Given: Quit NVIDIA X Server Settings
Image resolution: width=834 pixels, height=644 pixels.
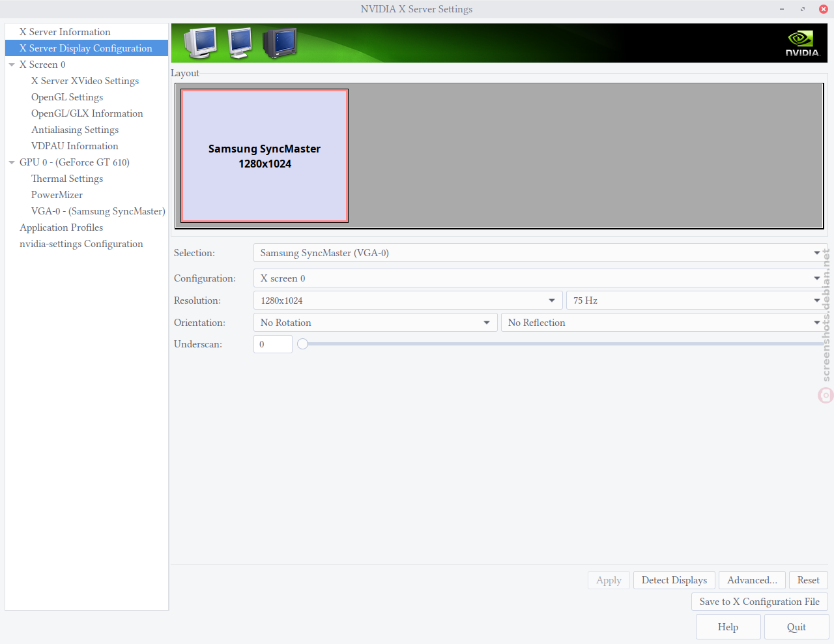Looking at the screenshot, I should 796,627.
